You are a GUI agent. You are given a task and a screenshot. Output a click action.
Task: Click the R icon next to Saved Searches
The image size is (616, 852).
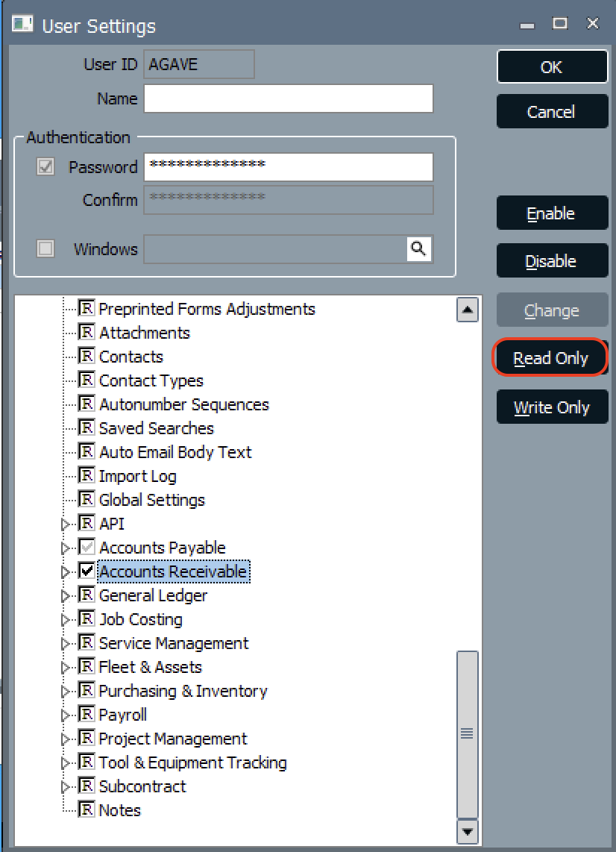point(87,427)
